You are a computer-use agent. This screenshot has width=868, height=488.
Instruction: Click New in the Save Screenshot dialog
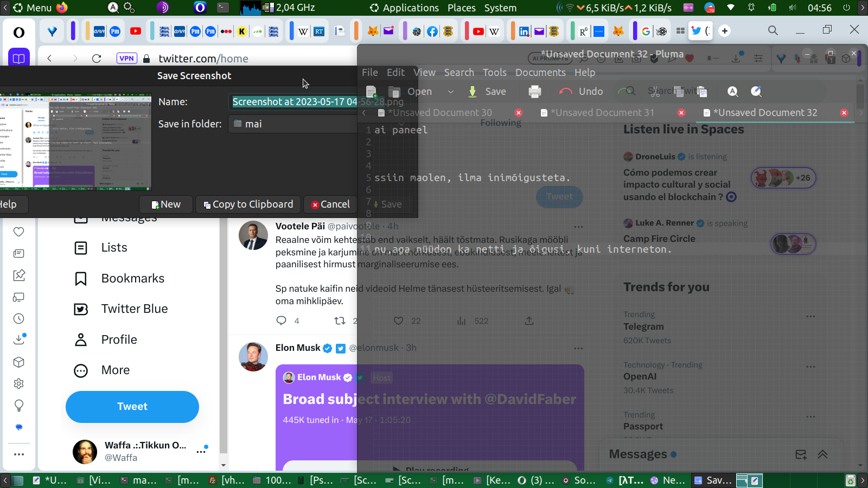(x=166, y=204)
